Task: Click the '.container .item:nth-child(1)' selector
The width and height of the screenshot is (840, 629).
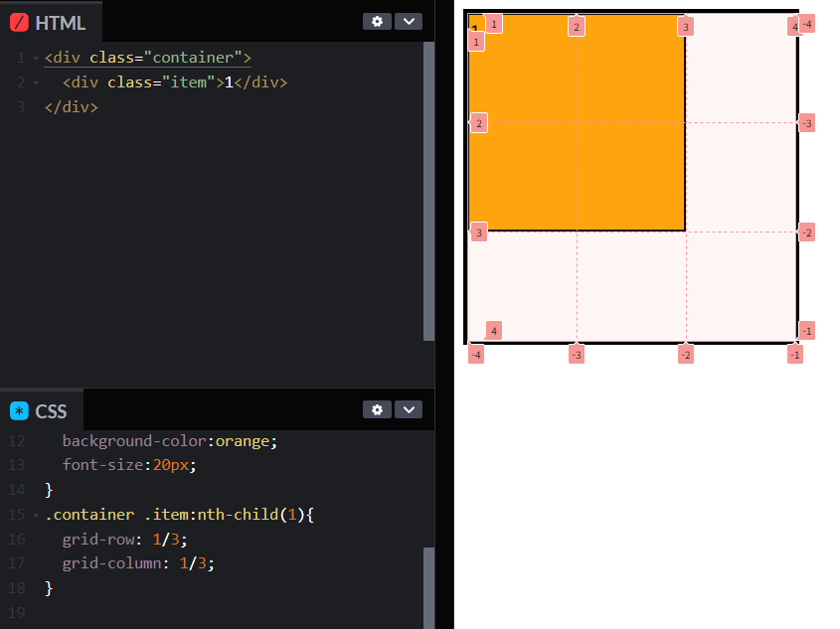Action: tap(175, 515)
